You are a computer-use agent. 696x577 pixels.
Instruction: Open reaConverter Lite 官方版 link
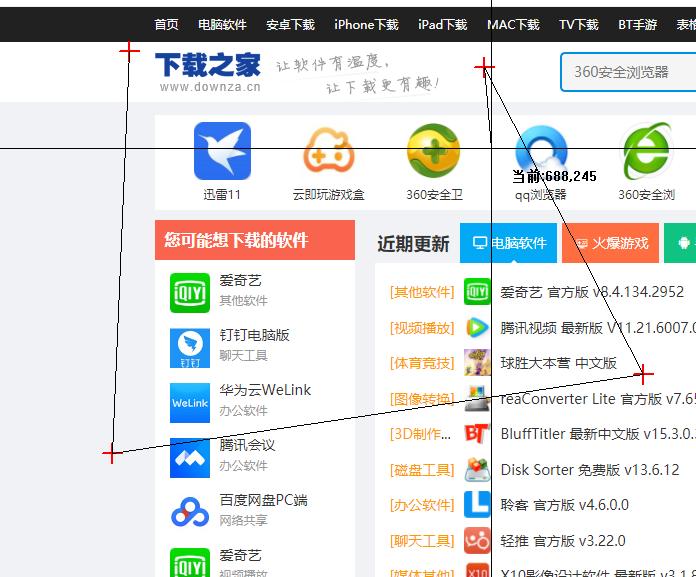(598, 399)
